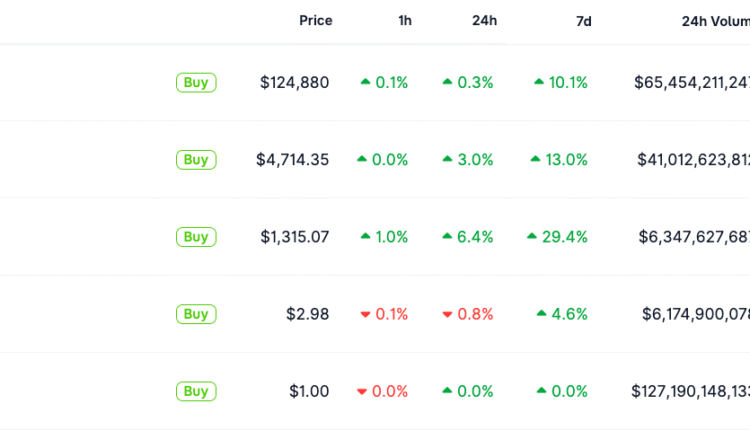Click the red down arrow in the $2.98 row's 1h column

(x=365, y=314)
